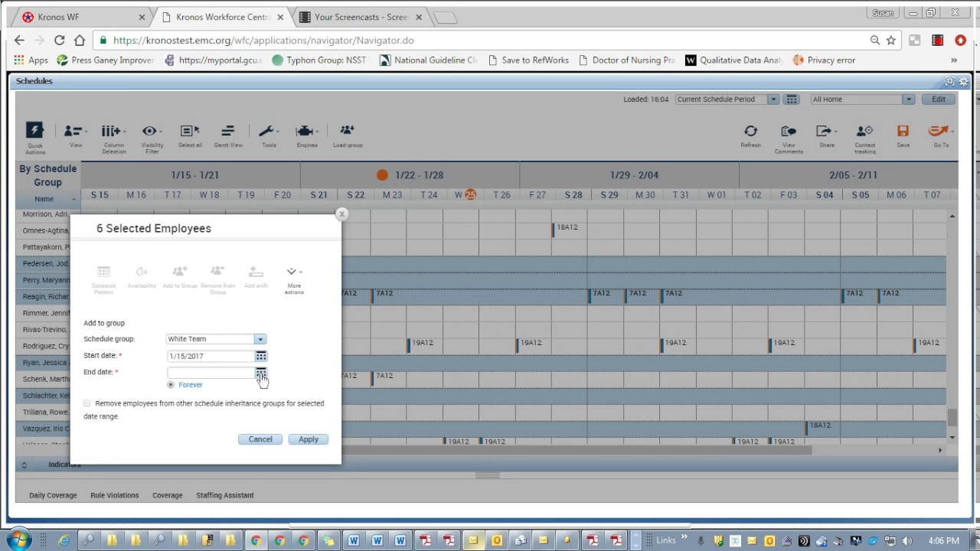Go back in the browser
This screenshot has width=980, height=551.
click(19, 40)
